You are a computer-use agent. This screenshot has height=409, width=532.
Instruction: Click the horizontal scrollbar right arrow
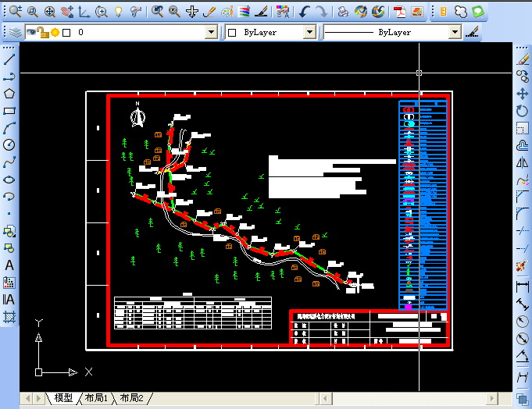tap(491, 398)
